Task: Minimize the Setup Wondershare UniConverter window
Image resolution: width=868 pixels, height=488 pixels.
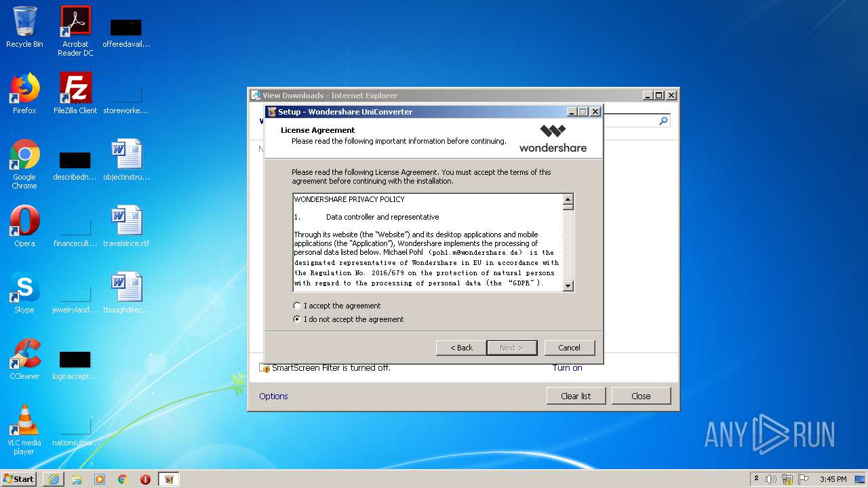Action: [572, 112]
